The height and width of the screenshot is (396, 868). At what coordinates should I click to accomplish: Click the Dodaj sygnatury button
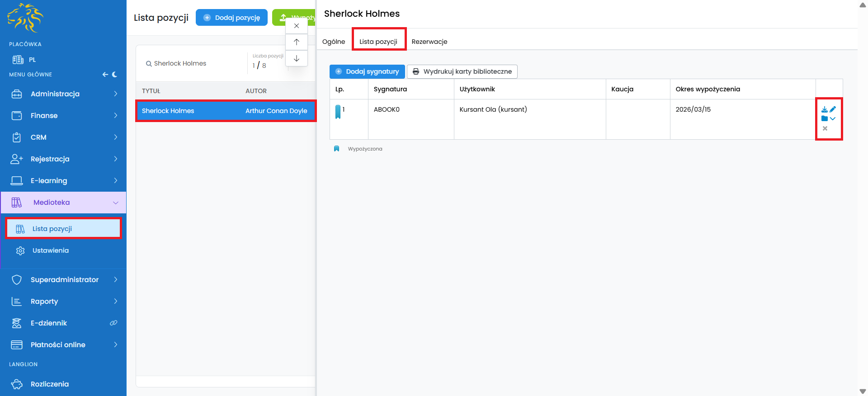(x=367, y=71)
